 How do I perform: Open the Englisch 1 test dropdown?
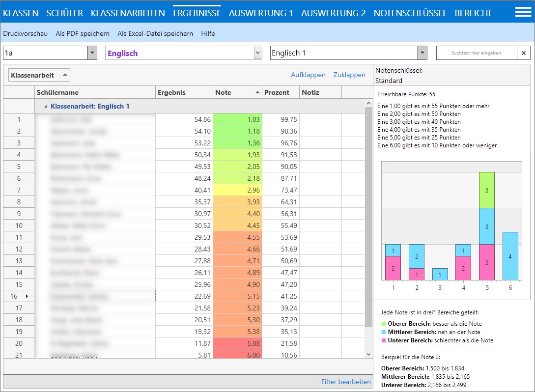tap(422, 53)
